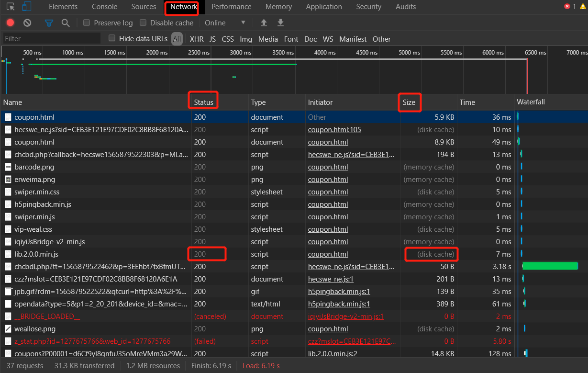Click the file icon beside barcode.png
The image size is (588, 373).
(8, 167)
